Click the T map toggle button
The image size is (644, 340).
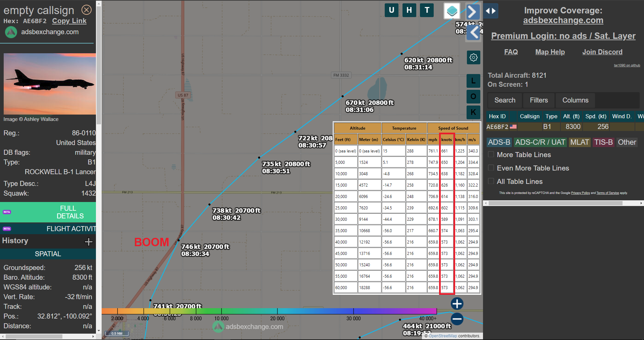[x=427, y=10]
